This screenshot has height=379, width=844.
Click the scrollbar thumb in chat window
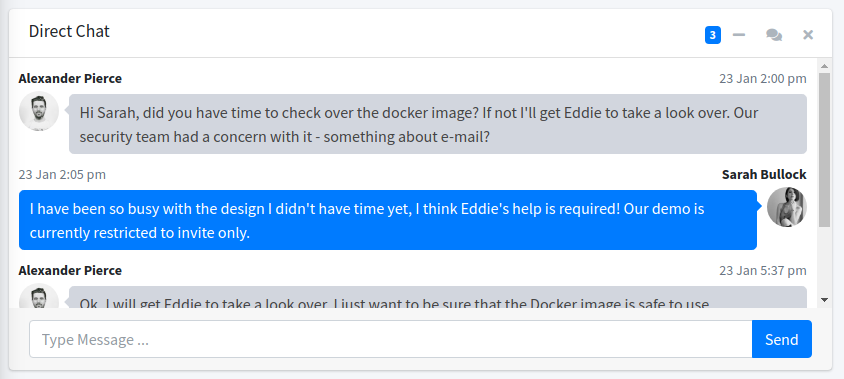tap(824, 150)
